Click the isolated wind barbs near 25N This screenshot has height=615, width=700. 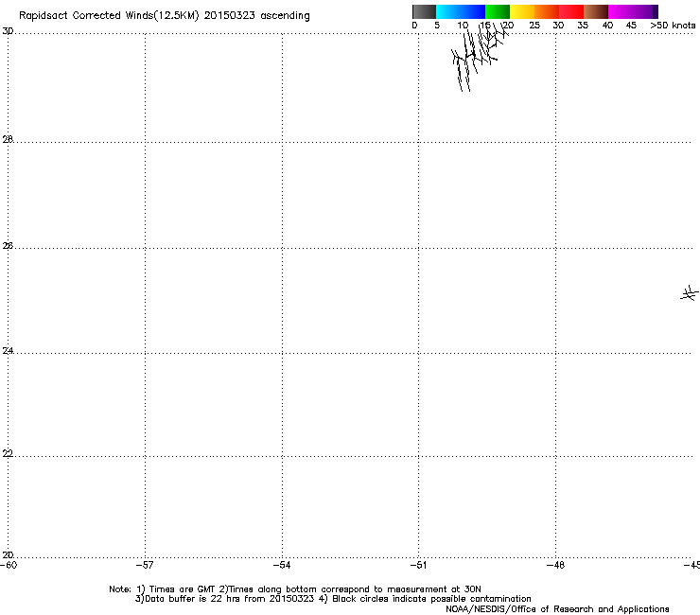point(690,293)
